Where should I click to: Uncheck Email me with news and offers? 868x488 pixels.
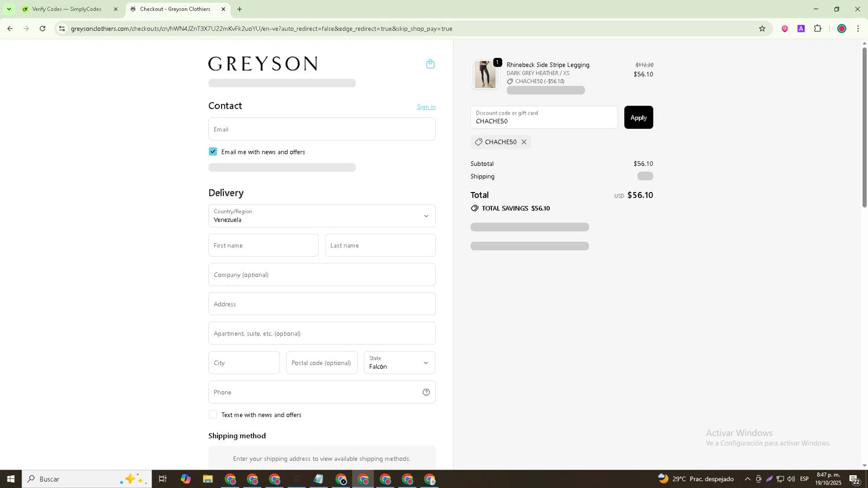pyautogui.click(x=213, y=151)
